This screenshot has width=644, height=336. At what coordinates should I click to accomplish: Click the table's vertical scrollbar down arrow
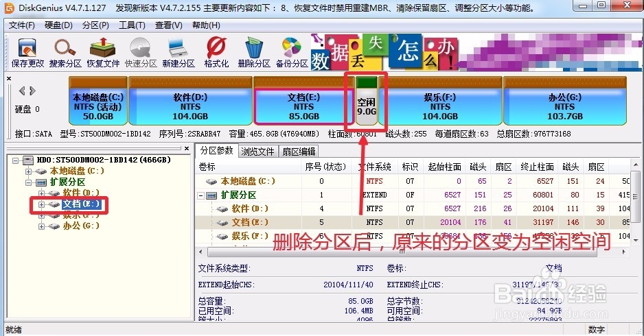635,240
